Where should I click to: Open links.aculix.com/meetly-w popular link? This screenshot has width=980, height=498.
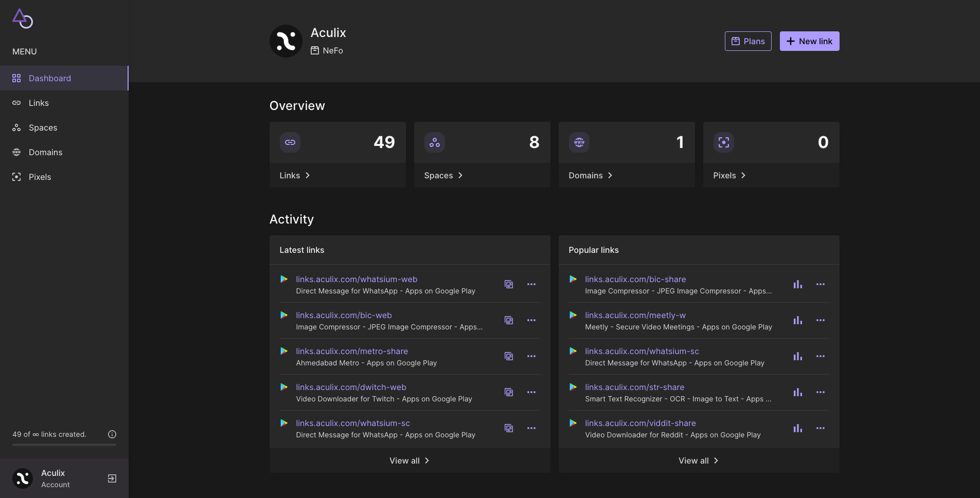635,315
